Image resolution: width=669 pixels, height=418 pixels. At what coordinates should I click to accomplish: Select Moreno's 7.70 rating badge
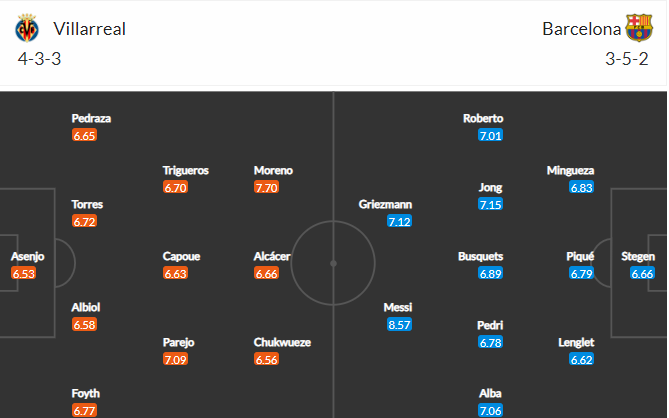[x=266, y=187]
